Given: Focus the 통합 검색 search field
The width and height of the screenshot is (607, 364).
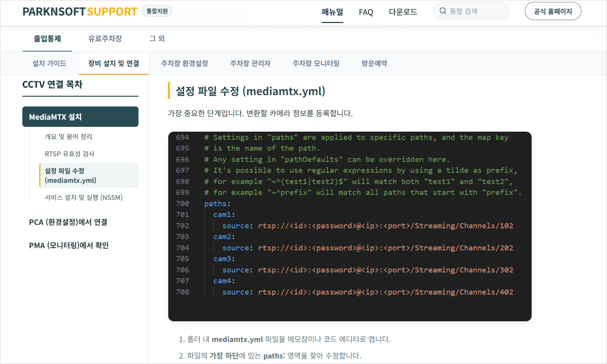Looking at the screenshot, I should 471,11.
